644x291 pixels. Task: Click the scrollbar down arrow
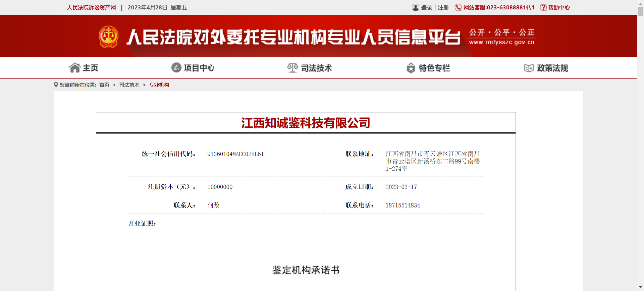pos(640,288)
